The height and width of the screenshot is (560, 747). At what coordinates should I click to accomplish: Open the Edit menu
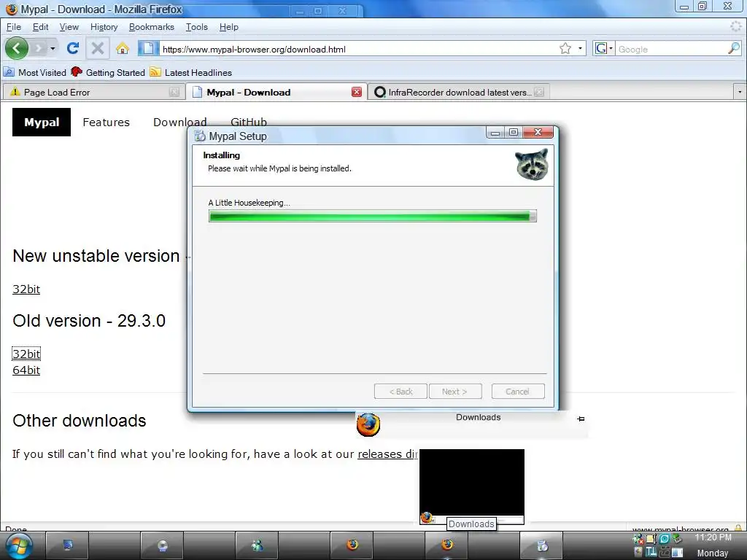point(41,27)
